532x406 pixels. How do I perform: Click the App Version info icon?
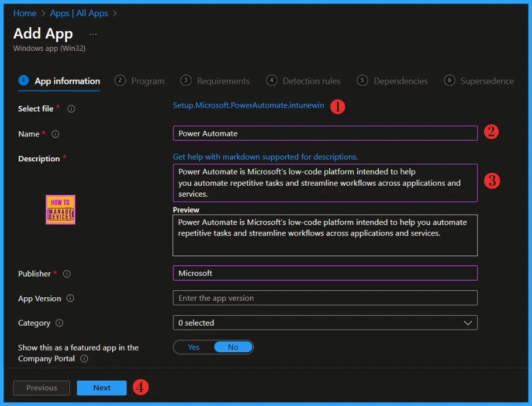coord(70,298)
